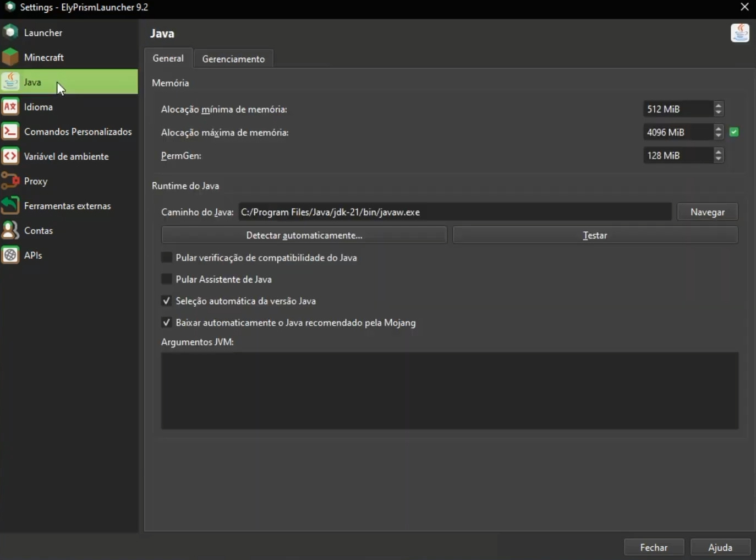
Task: Open the Launcher settings icon
Action: coord(10,32)
